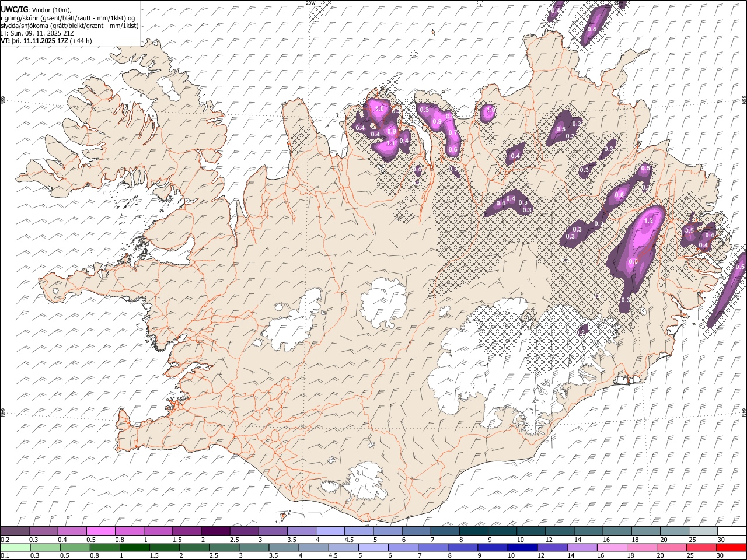Pick the darkest purple 2 snow legend swatch
The image size is (747, 560).
[x=215, y=531]
